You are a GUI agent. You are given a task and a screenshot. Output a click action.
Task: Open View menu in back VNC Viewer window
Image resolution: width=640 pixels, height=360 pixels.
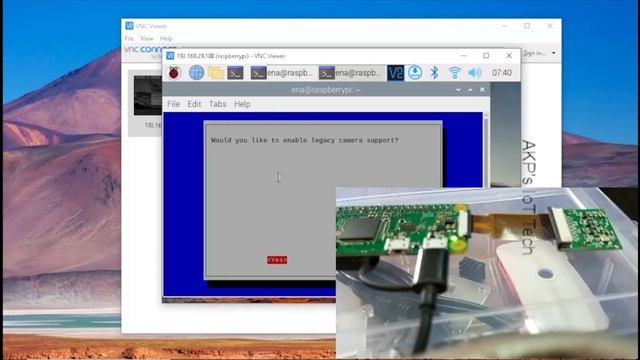click(147, 38)
